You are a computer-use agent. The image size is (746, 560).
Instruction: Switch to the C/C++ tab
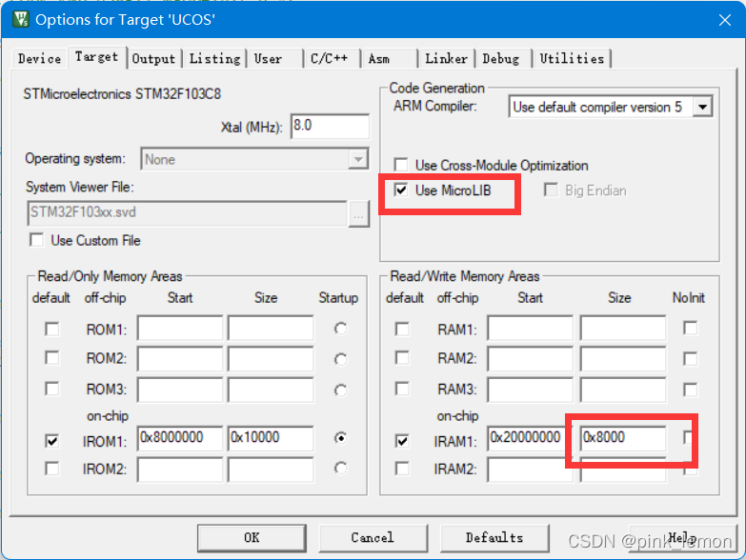point(330,59)
